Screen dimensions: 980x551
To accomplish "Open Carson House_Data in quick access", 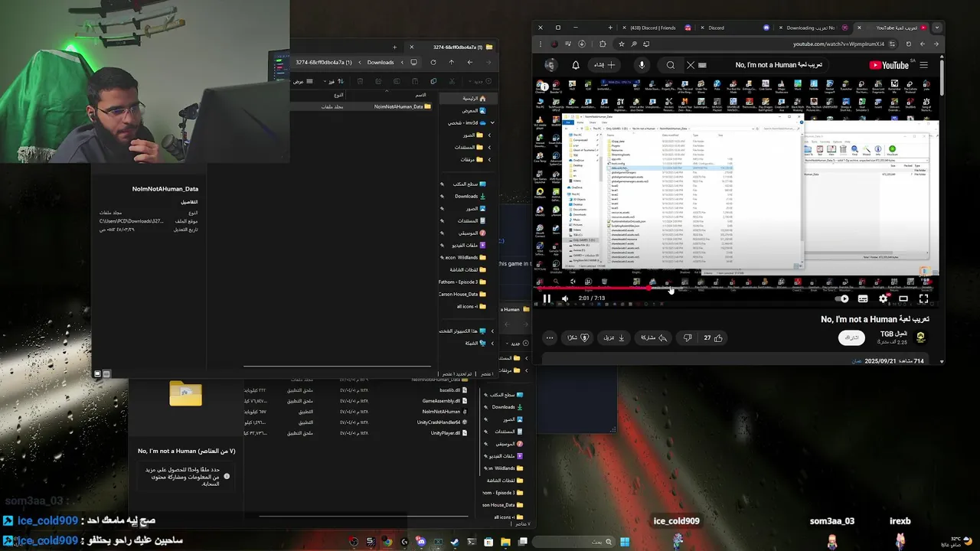I will [464, 294].
